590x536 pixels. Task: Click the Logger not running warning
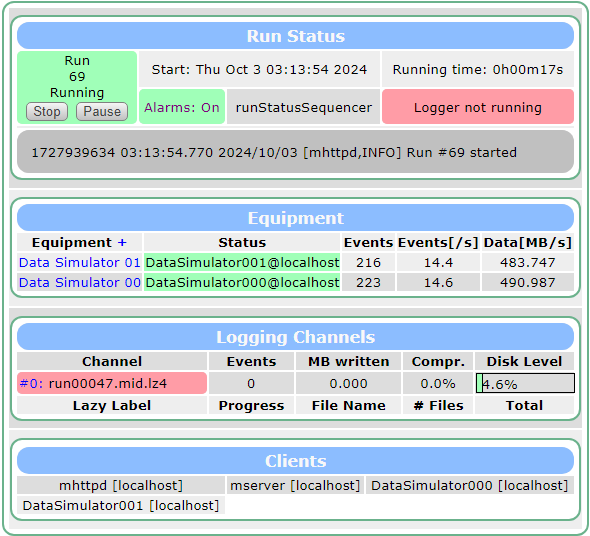478,107
